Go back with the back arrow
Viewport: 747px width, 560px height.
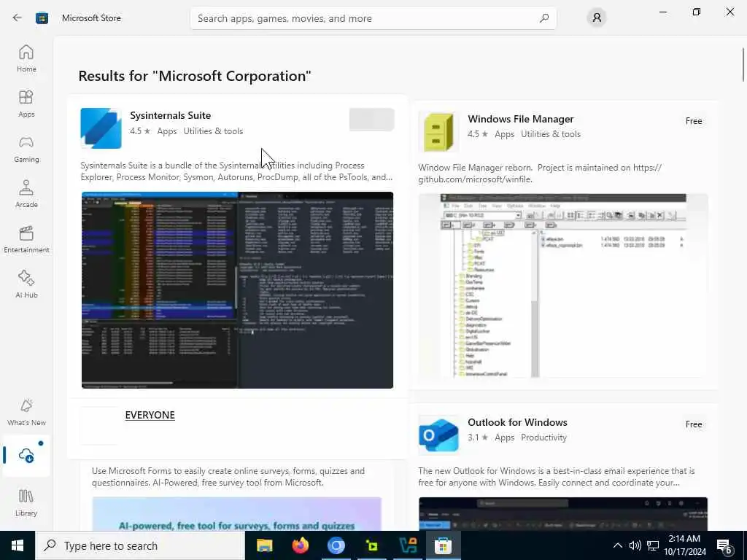18,18
